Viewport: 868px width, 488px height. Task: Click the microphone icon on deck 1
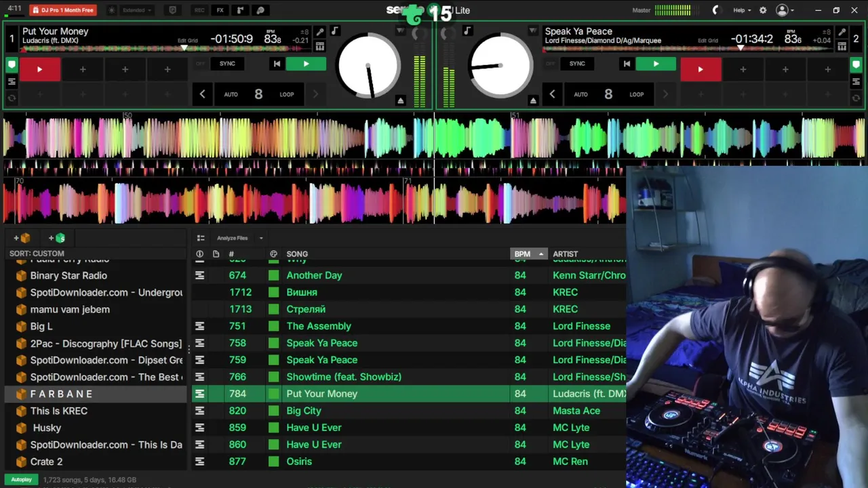[x=319, y=32]
